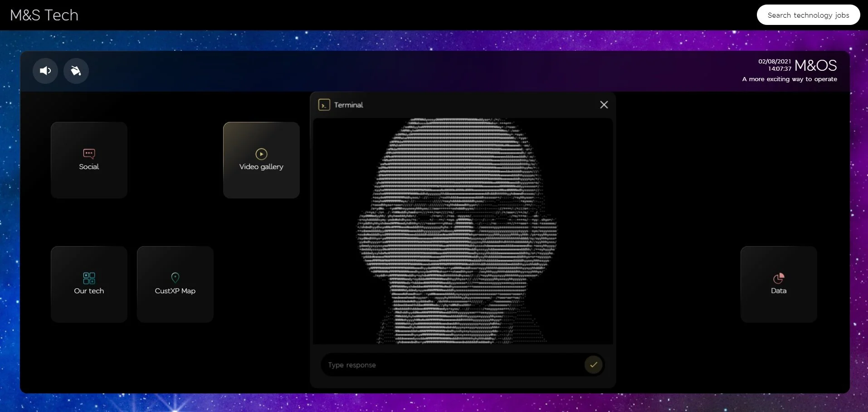Mute sound with the speaker button
868x412 pixels.
(45, 71)
